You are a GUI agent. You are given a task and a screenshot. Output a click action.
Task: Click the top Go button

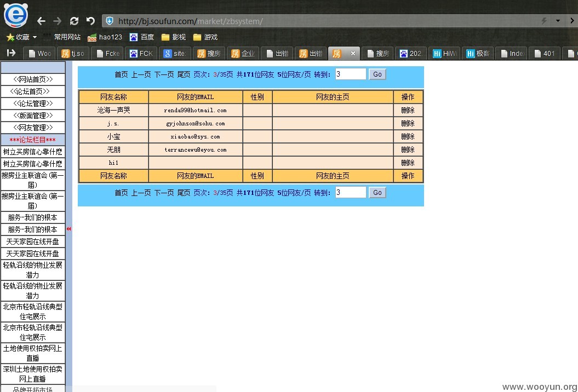tap(377, 74)
